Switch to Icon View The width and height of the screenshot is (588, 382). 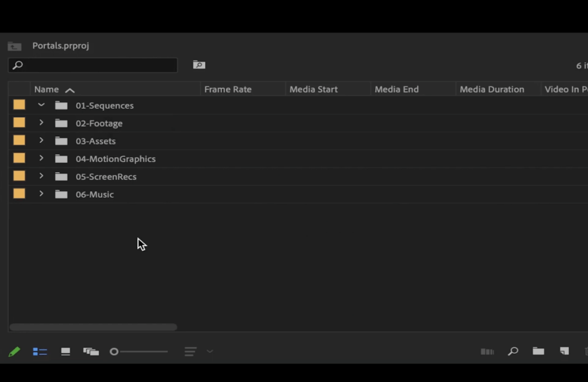(x=65, y=351)
